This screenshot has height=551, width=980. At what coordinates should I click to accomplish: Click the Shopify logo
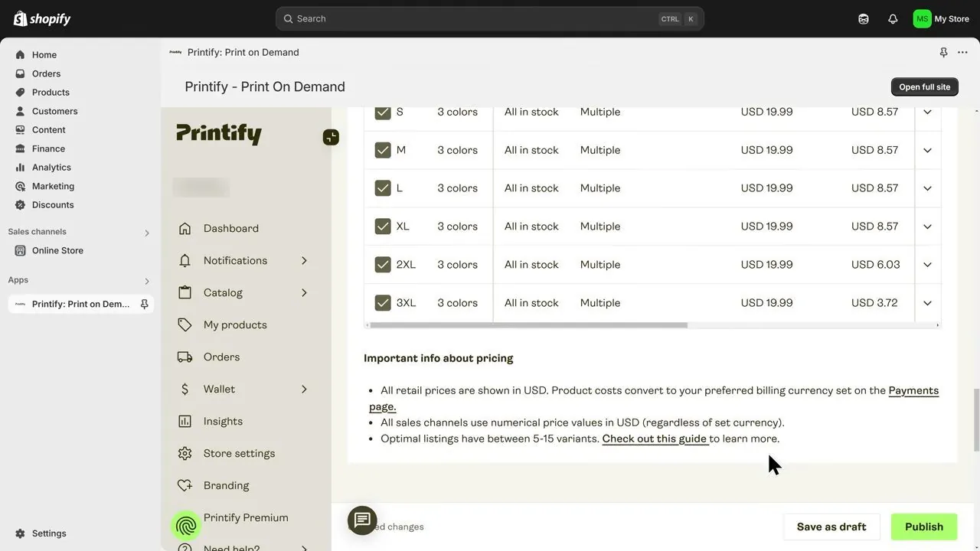click(42, 18)
